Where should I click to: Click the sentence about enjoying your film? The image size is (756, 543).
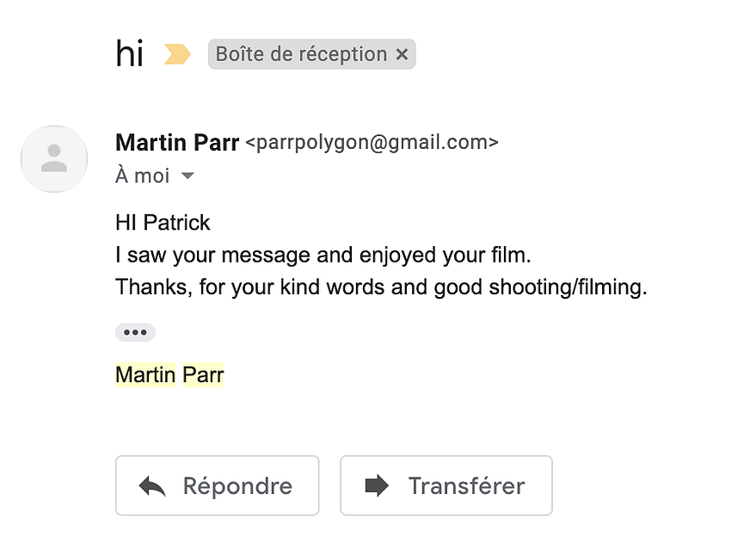(323, 255)
